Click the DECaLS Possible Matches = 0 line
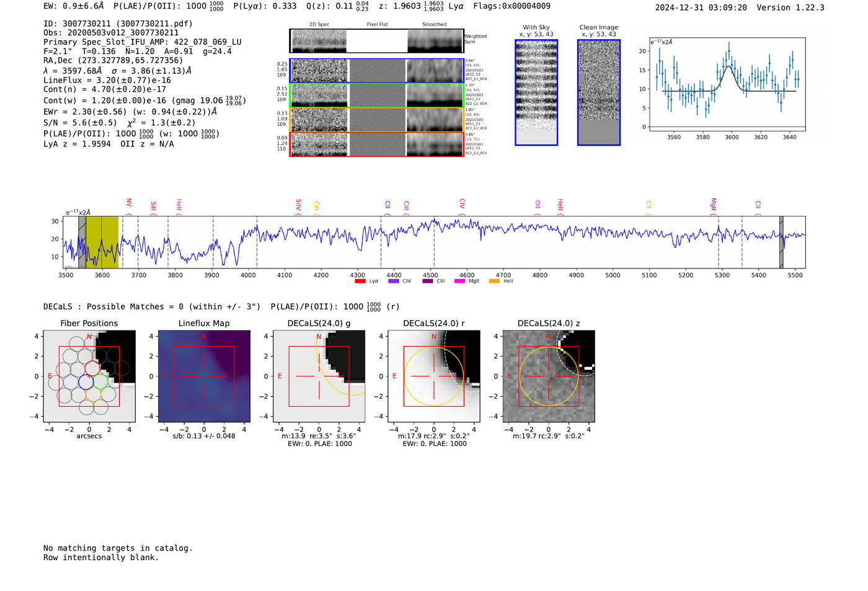The image size is (868, 591). pos(152,307)
